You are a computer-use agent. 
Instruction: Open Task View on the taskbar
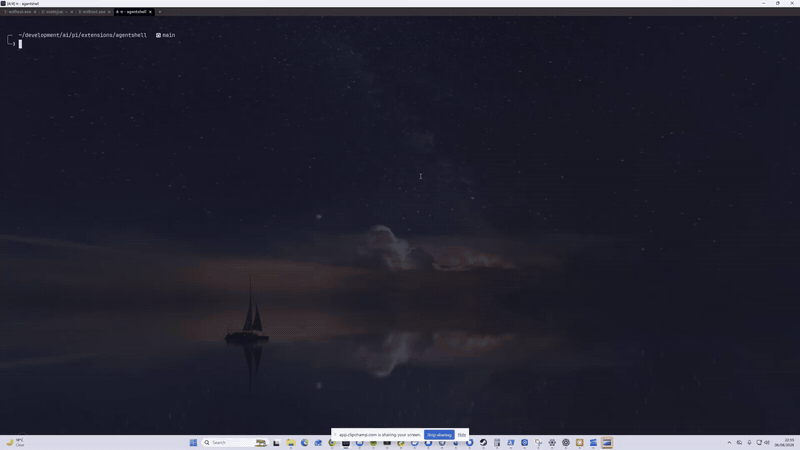[277, 442]
